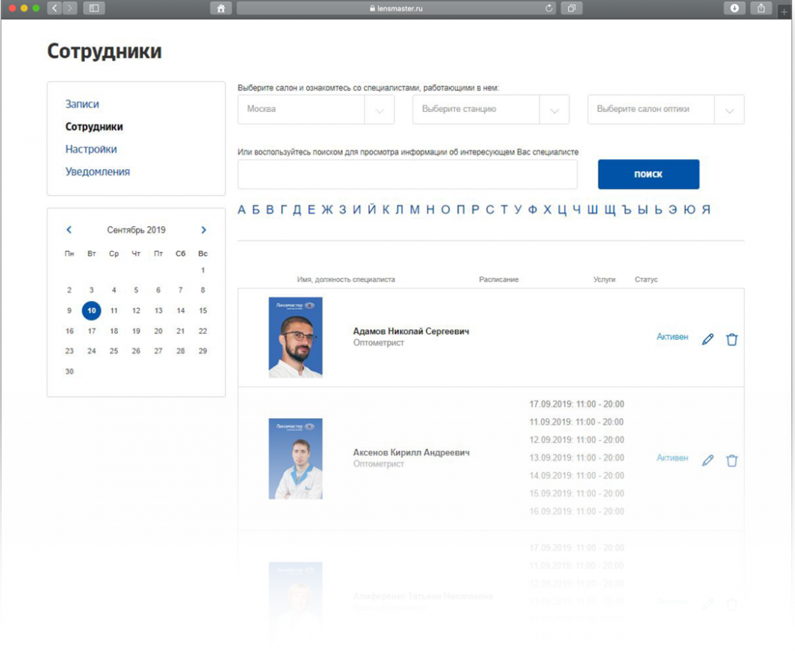
Task: Filter specialists by letter А
Action: pos(242,209)
